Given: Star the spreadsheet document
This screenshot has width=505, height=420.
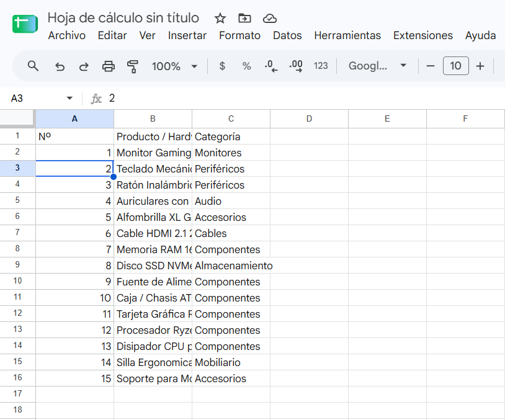Looking at the screenshot, I should [220, 19].
